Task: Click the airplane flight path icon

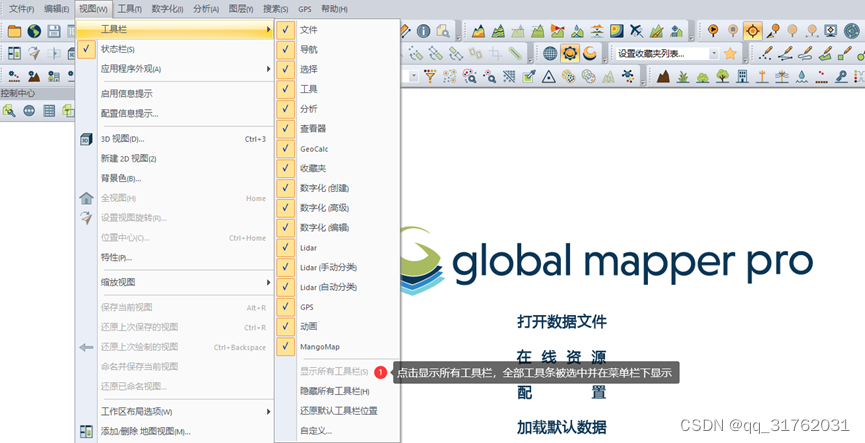Action: click(x=636, y=31)
